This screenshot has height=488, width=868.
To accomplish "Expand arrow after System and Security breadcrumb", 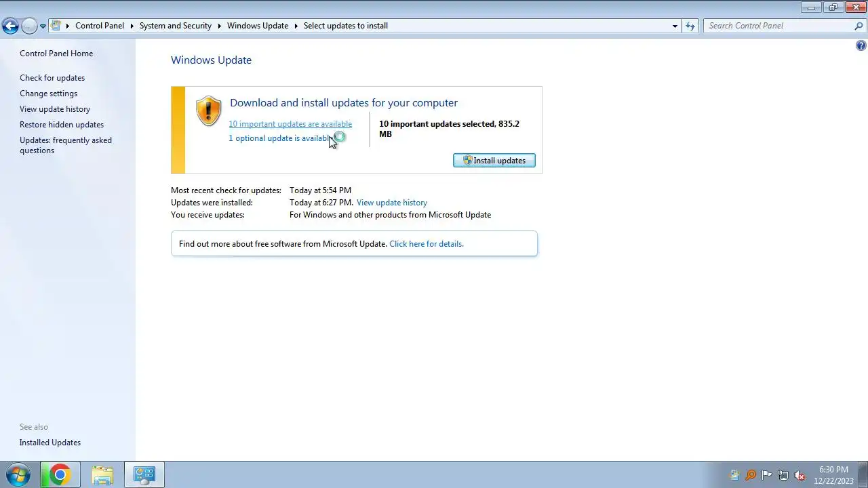I will click(x=219, y=26).
